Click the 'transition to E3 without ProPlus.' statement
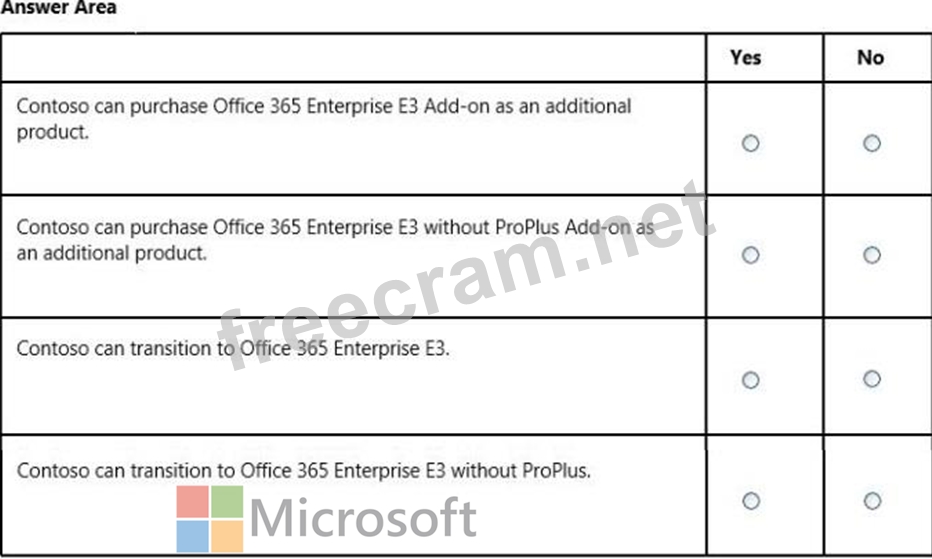Image resolution: width=932 pixels, height=559 pixels. (x=304, y=470)
